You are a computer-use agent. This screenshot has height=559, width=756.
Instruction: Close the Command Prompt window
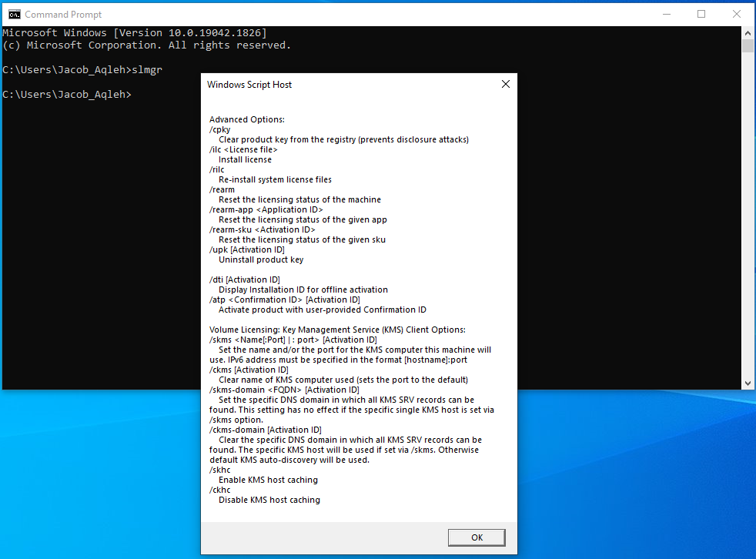tap(736, 15)
